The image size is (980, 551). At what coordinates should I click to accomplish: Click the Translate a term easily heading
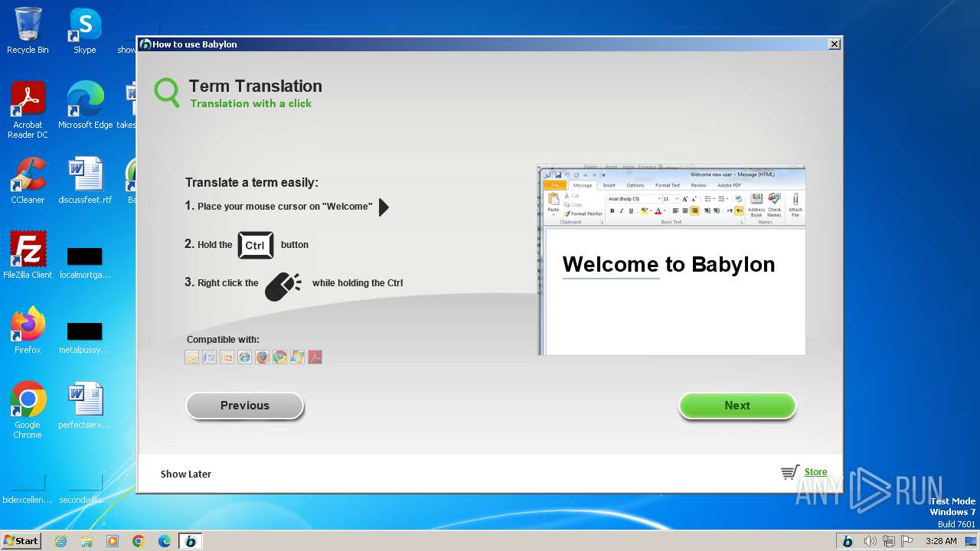coord(252,182)
